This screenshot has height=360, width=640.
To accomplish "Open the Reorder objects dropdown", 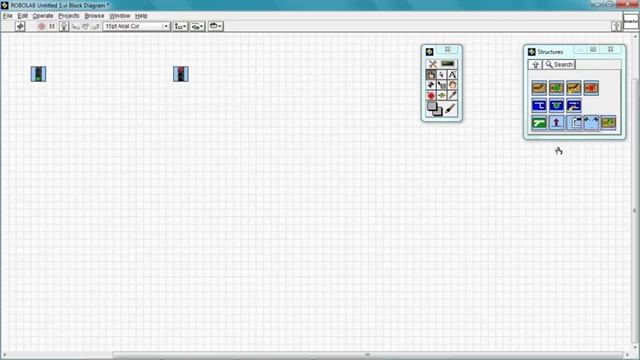I will click(x=216, y=26).
